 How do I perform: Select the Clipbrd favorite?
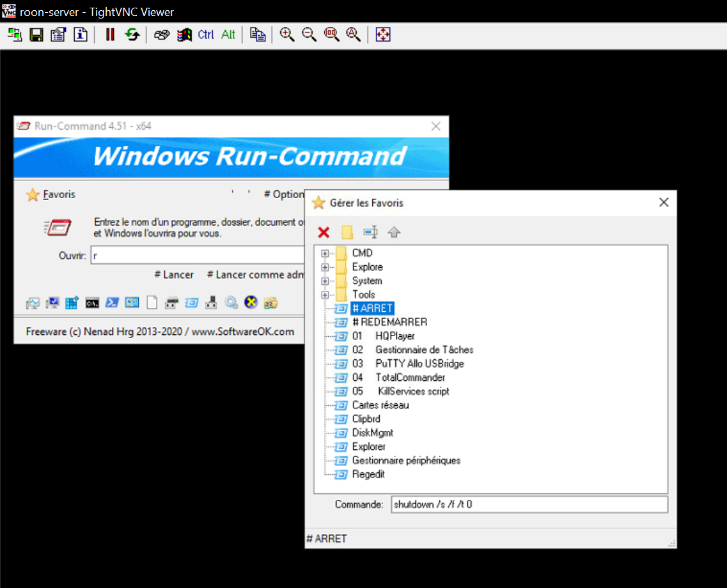point(366,419)
